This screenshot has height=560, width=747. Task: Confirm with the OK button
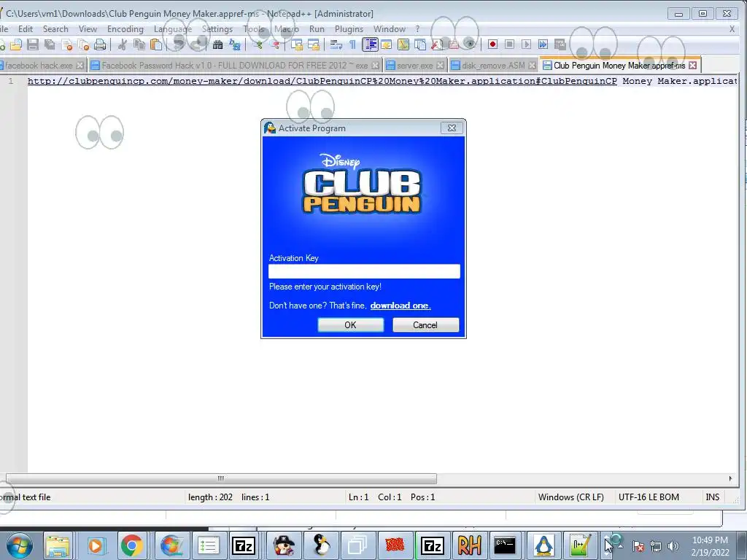coord(351,324)
